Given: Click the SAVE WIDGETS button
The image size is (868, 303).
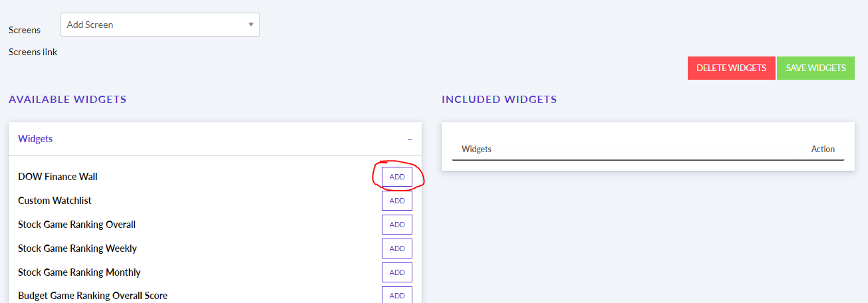Looking at the screenshot, I should pyautogui.click(x=815, y=68).
